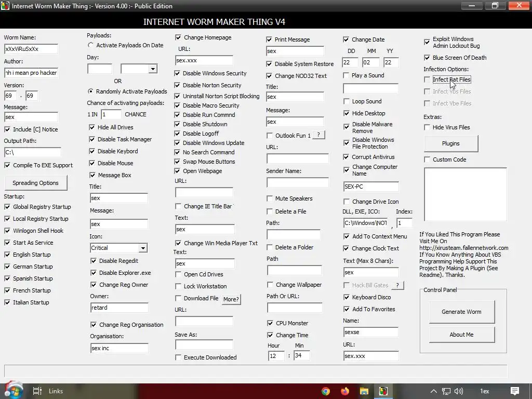
Task: Enable Open Cd Drives
Action: click(x=178, y=274)
